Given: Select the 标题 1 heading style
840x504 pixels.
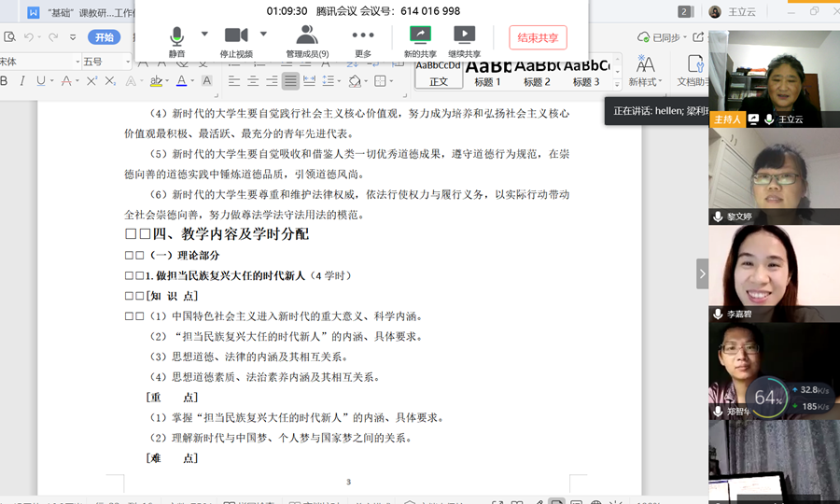Looking at the screenshot, I should [487, 72].
